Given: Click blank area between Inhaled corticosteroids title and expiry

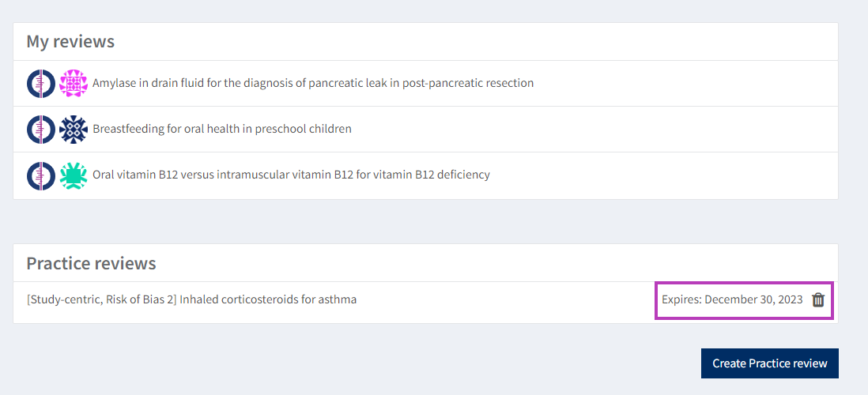Looking at the screenshot, I should 506,300.
